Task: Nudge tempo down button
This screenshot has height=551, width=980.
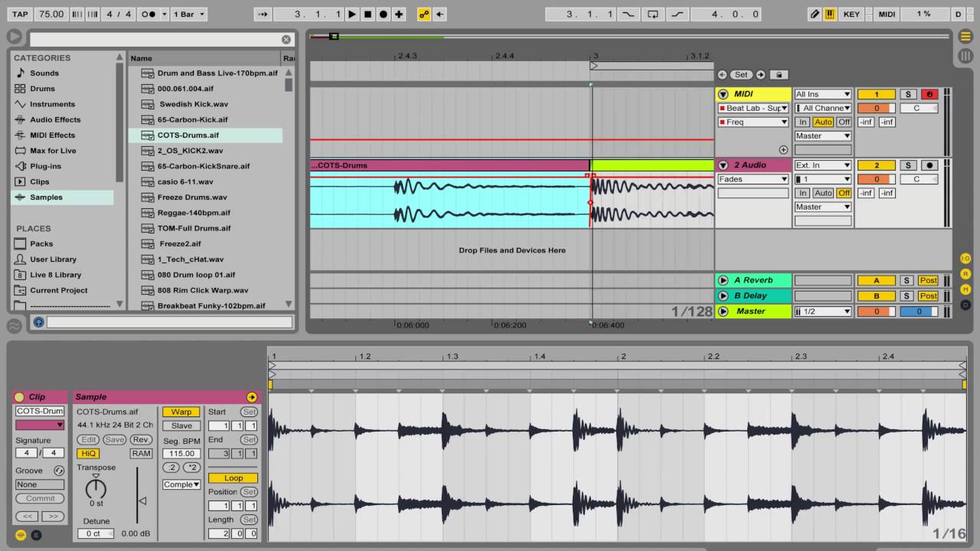Action: coord(77,14)
